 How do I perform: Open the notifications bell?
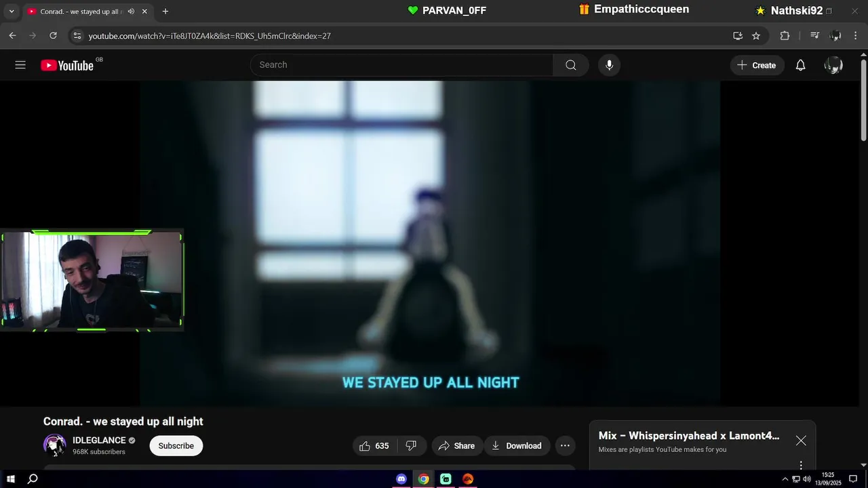tap(800, 65)
